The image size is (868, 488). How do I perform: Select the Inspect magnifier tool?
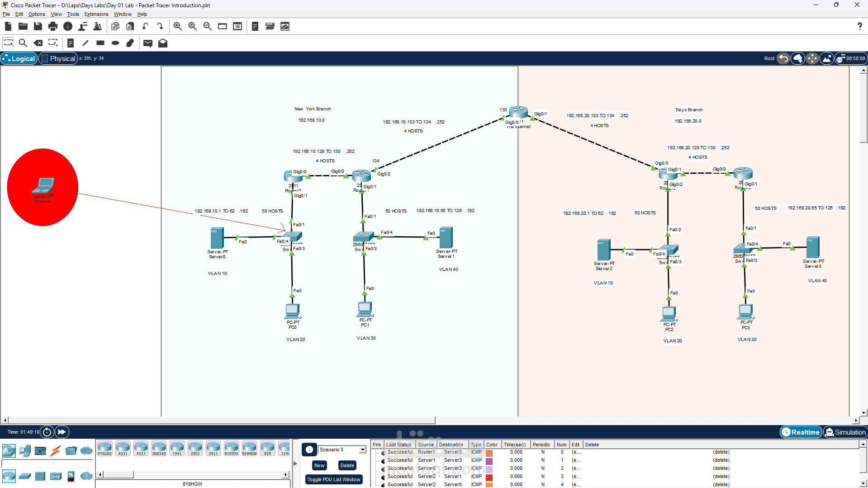coord(23,43)
